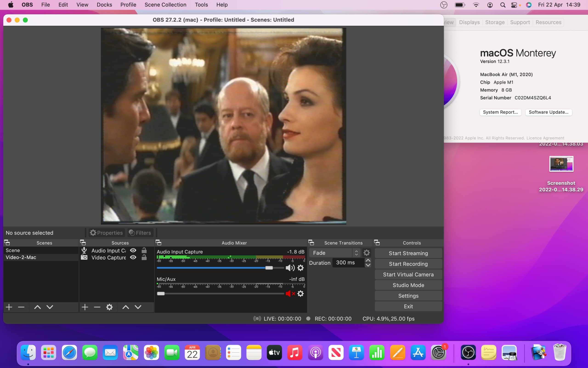Open the Scene Collection menu
Viewport: 588px width, 368px height.
coord(165,5)
